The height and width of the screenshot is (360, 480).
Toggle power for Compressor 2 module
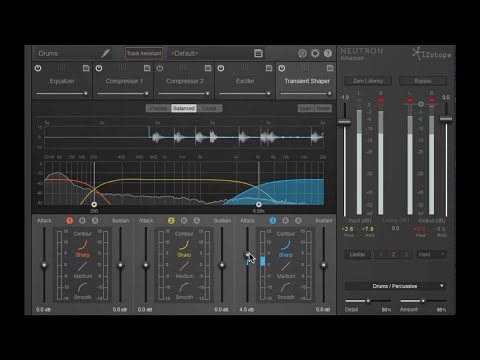point(160,68)
